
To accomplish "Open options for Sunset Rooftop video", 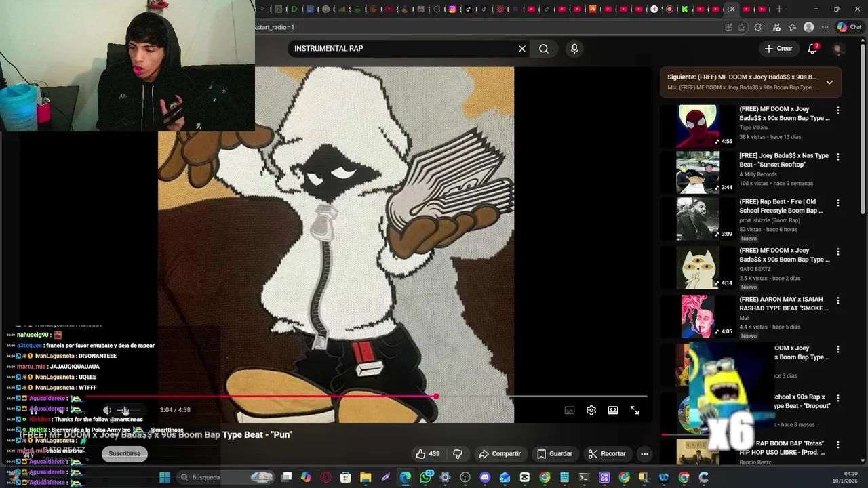I will tap(838, 157).
